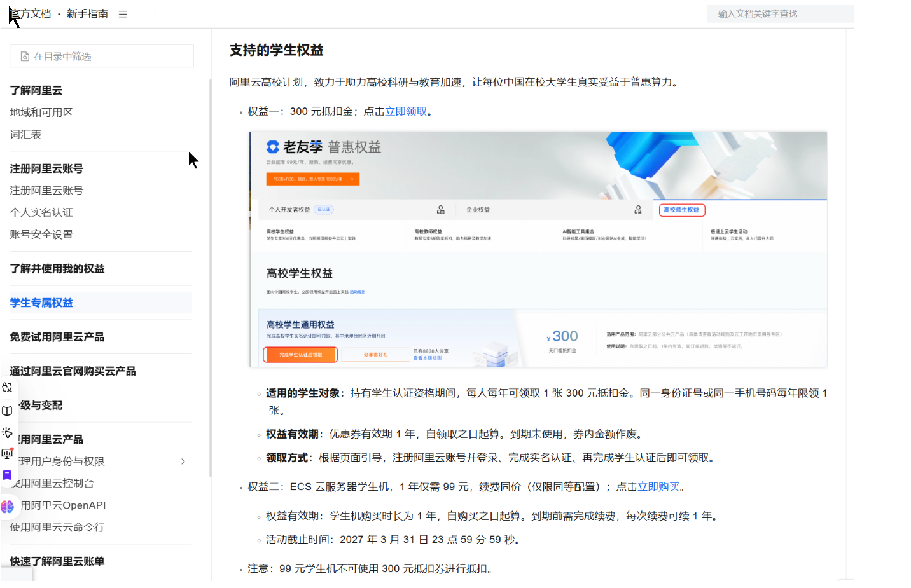This screenshot has width=911, height=588.
Task: Click the purple bookmark icon in floating toolbar
Action: (x=7, y=475)
